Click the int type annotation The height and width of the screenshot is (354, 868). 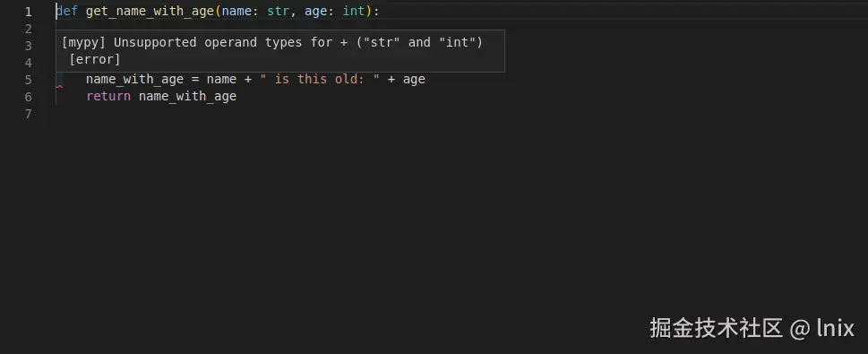point(353,11)
